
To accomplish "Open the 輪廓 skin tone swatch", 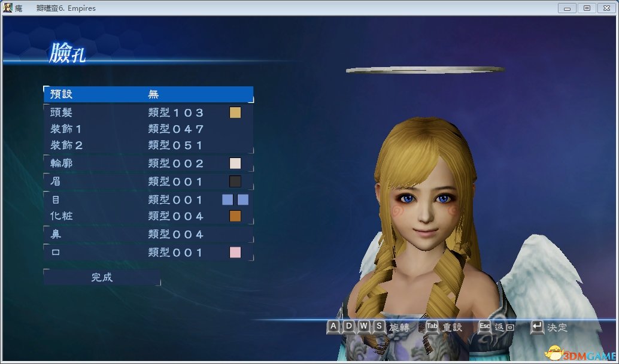I will (x=235, y=163).
